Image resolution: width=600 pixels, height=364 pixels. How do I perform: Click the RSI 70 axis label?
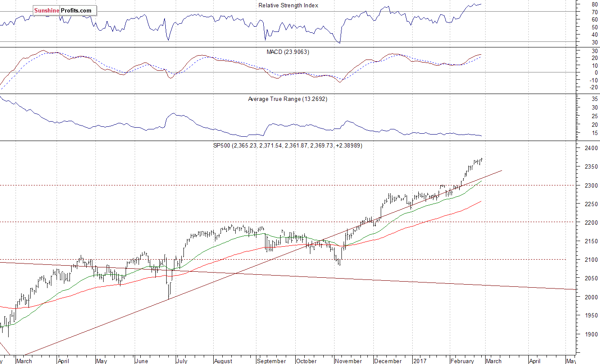[595, 12]
